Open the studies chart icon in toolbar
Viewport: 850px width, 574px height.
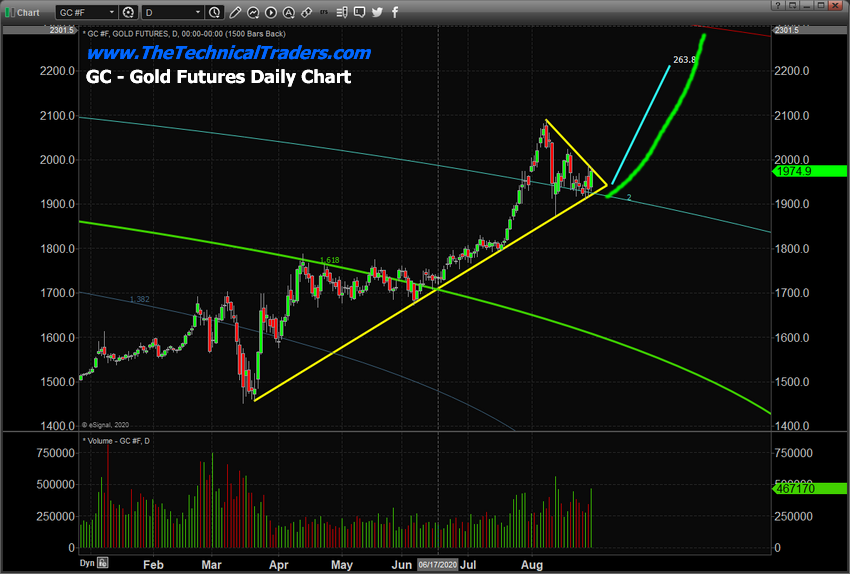(x=251, y=12)
